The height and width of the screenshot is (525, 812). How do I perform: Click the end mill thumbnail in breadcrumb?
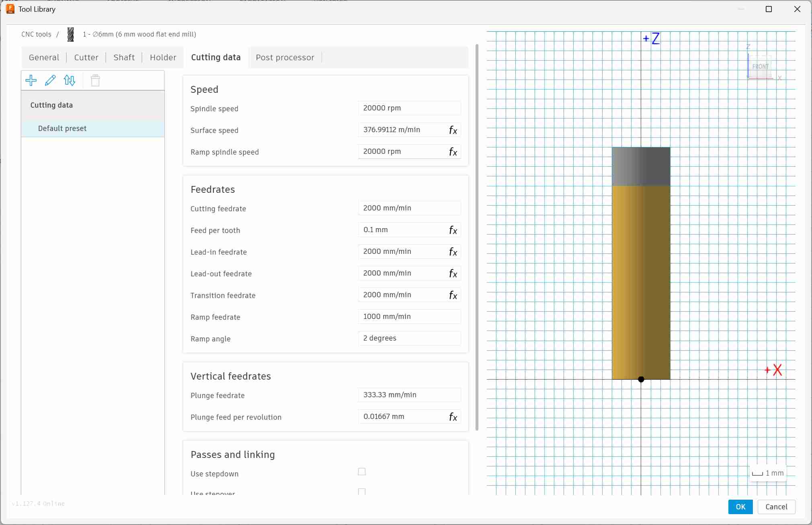[x=70, y=34]
